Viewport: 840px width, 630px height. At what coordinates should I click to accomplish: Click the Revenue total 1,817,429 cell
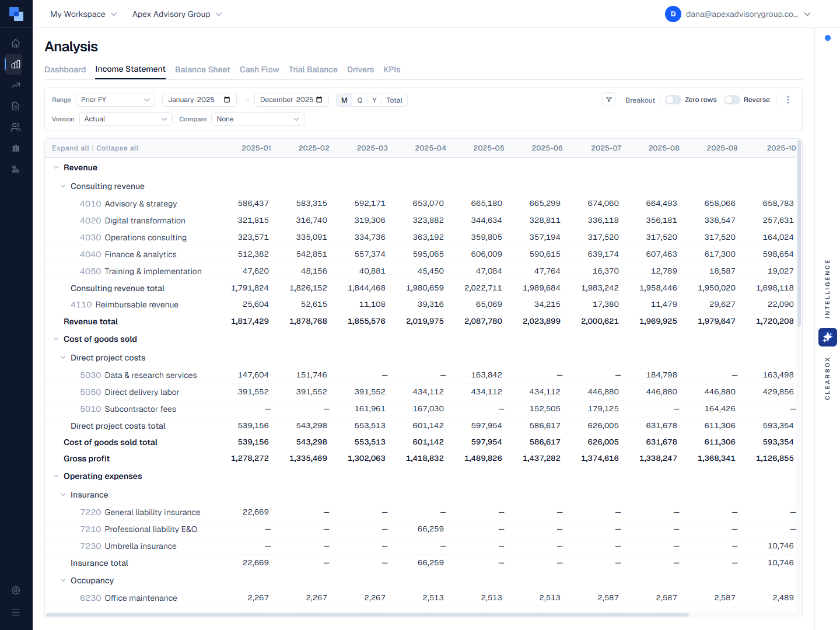(250, 321)
